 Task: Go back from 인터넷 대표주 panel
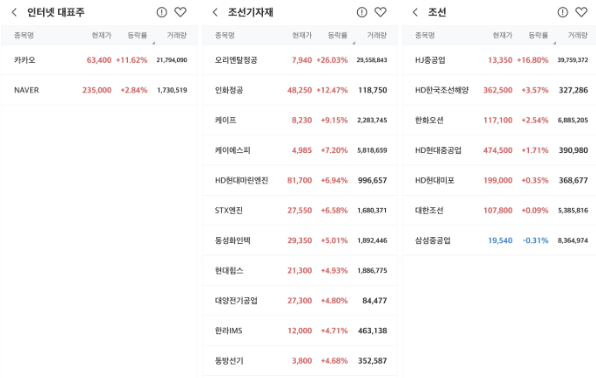point(14,13)
